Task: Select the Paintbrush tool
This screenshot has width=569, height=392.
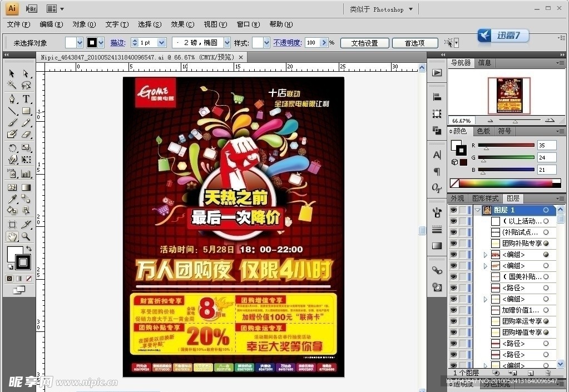Action: pos(12,122)
